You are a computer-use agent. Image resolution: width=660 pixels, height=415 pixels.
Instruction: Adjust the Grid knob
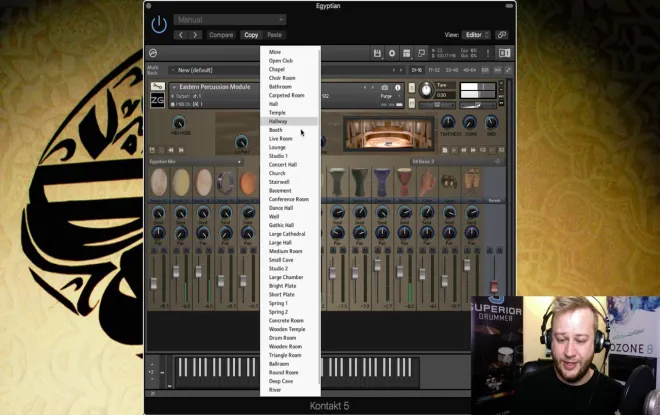coord(491,122)
